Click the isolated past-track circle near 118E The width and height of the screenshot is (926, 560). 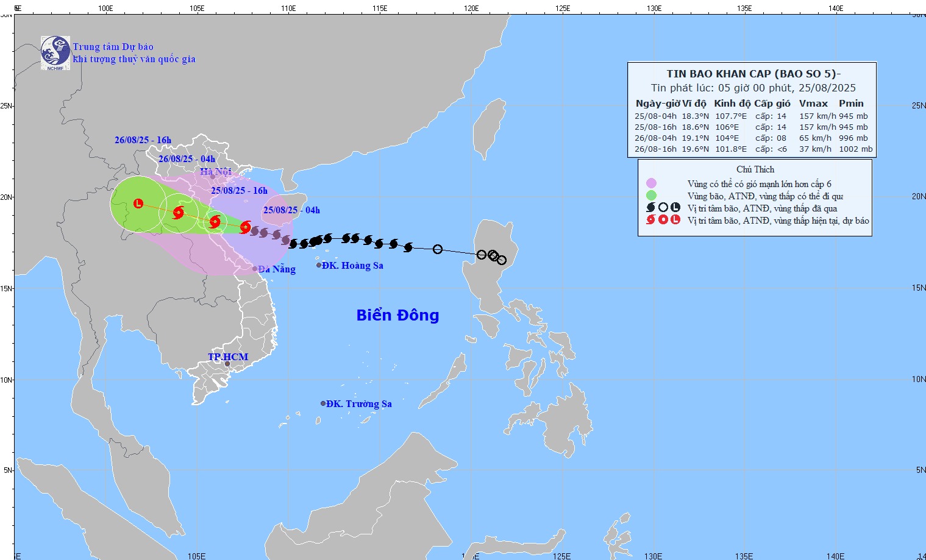pos(438,249)
